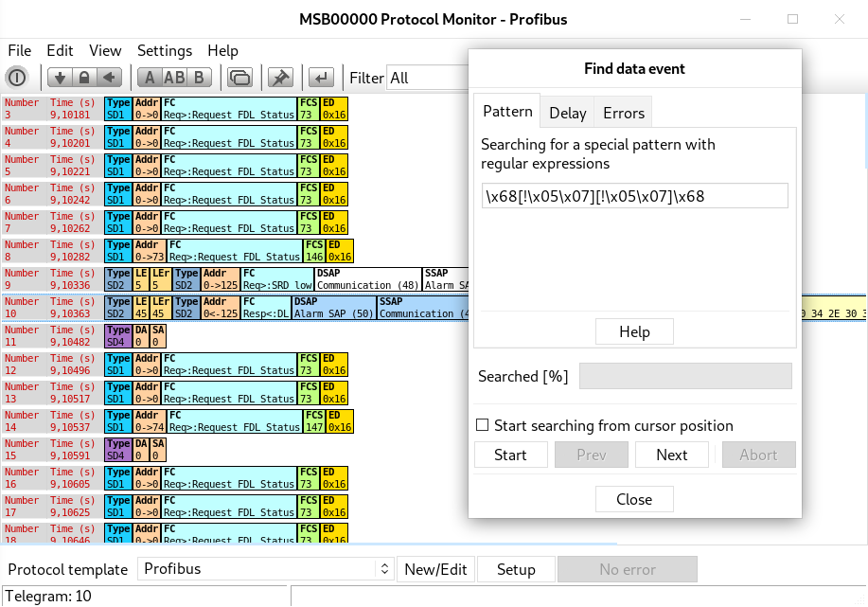The width and height of the screenshot is (868, 607).
Task: Click the Help button in Find dialog
Action: (634, 331)
